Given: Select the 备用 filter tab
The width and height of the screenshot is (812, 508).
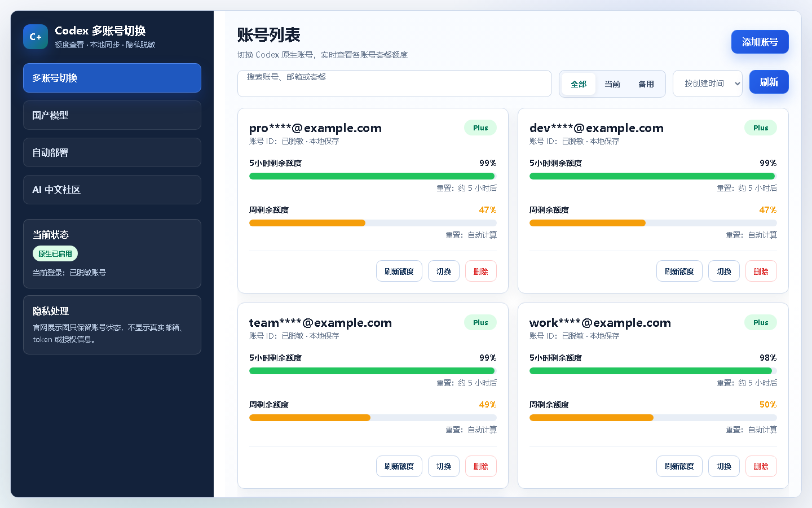Looking at the screenshot, I should pos(646,84).
